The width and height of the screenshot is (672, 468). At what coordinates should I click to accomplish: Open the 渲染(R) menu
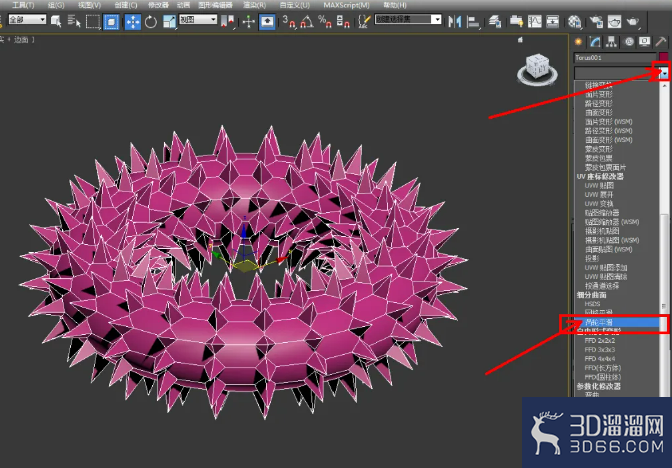coord(255,5)
